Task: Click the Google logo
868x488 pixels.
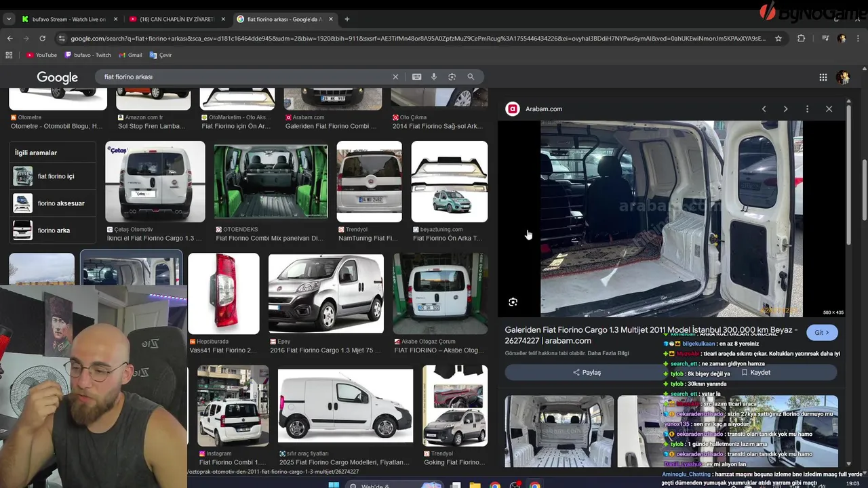Action: (57, 77)
